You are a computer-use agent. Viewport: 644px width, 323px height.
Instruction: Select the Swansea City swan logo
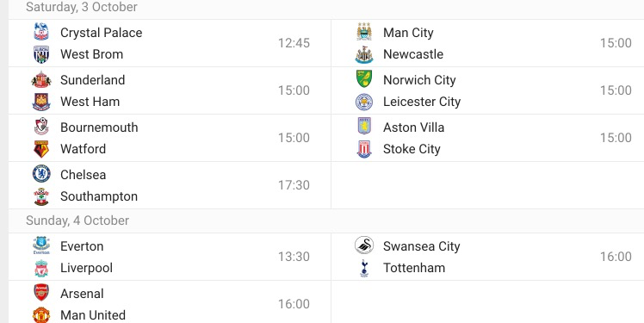364,245
